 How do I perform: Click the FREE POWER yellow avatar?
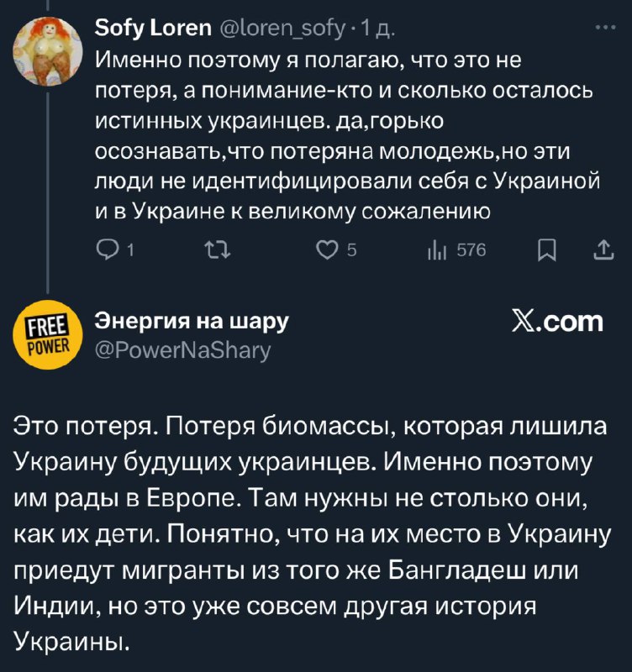point(46,333)
